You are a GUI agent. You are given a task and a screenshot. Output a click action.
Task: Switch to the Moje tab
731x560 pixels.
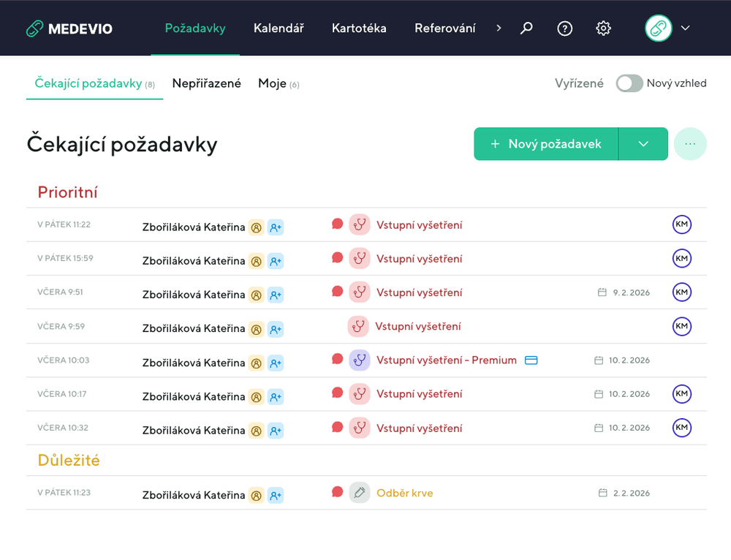click(x=270, y=83)
